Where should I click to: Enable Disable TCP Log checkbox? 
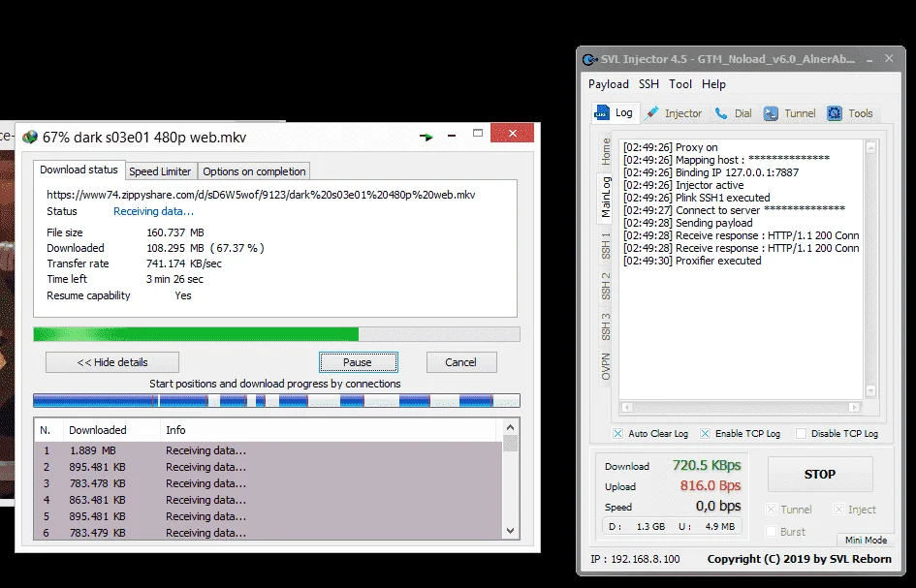801,433
